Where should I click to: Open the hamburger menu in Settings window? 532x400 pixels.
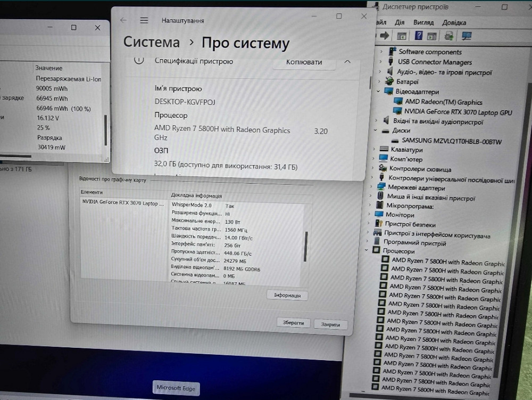click(x=144, y=20)
